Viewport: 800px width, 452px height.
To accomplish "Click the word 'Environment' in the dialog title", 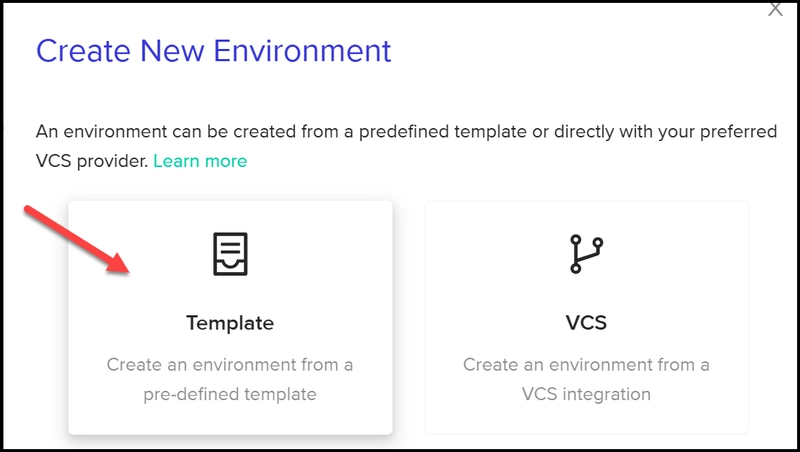I will (302, 51).
